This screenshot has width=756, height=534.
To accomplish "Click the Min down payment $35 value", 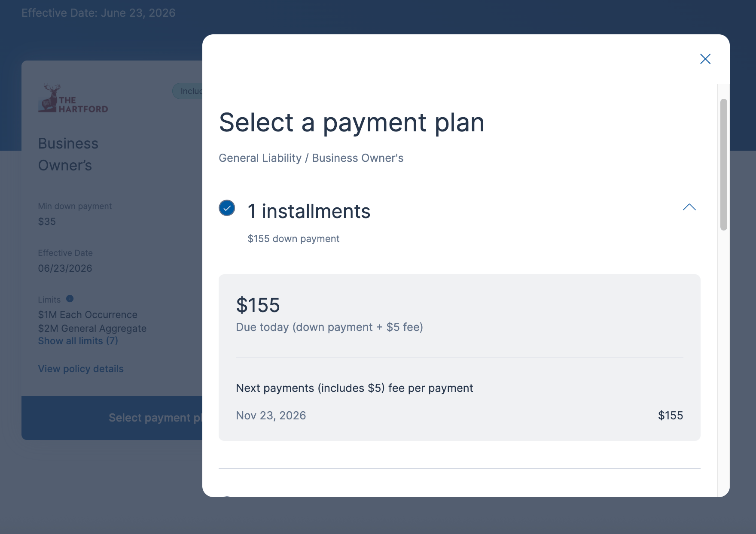I will tap(47, 221).
